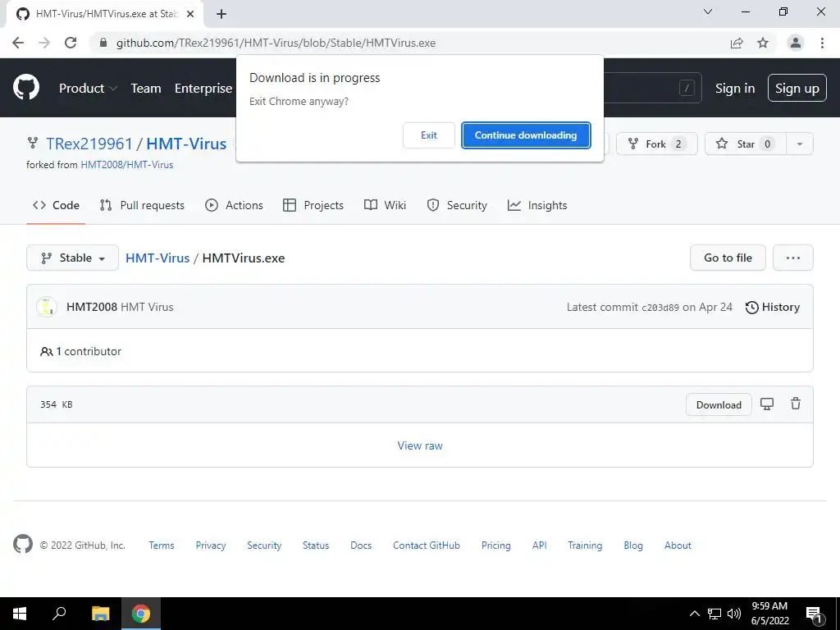Open the Stable branch selector dropdown
840x630 pixels.
pos(72,258)
